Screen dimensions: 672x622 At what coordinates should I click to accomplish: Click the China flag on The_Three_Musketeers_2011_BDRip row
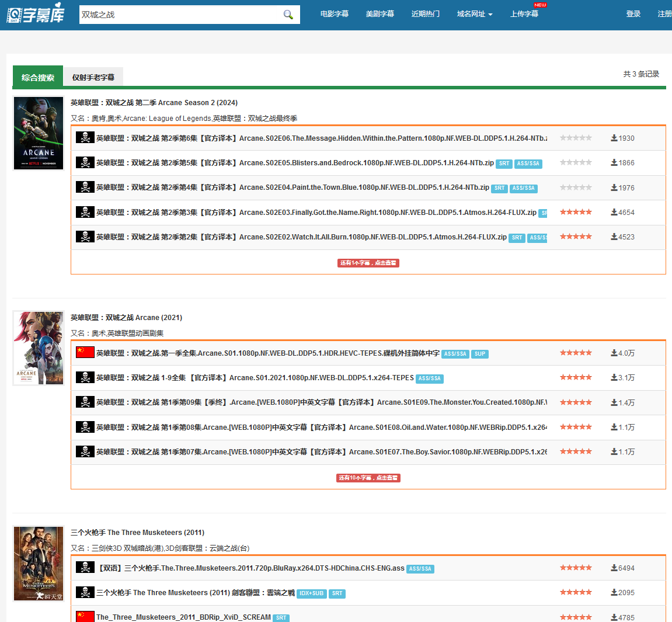coord(85,617)
